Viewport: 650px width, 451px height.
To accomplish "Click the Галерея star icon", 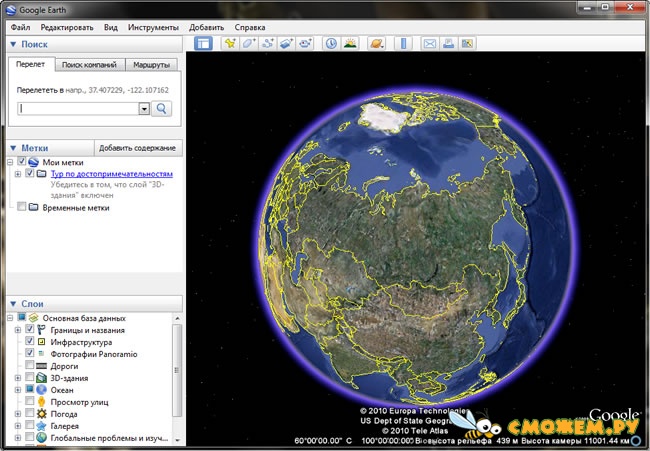I will [x=41, y=426].
